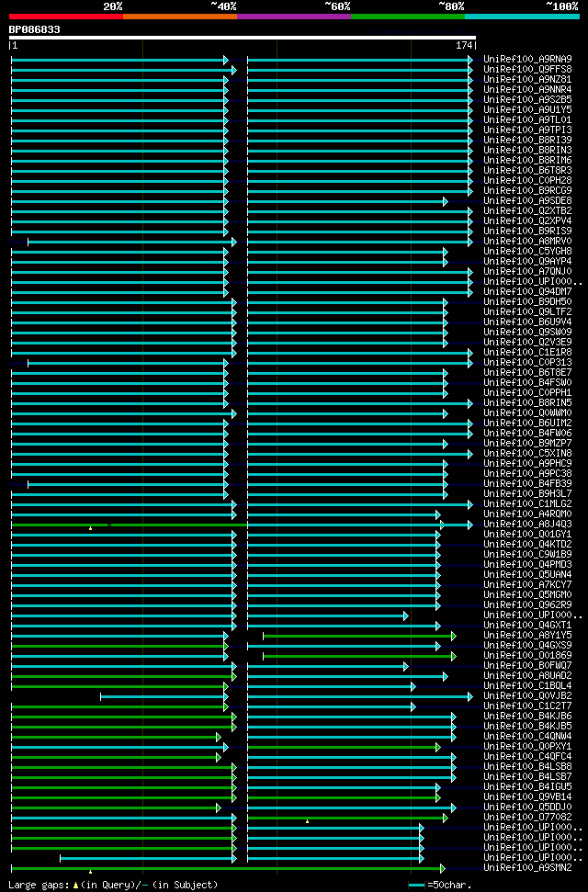Screen dimensions: 588x892
Task: Select UniRef100_A8J4Q3 label
Action: pos(527,525)
